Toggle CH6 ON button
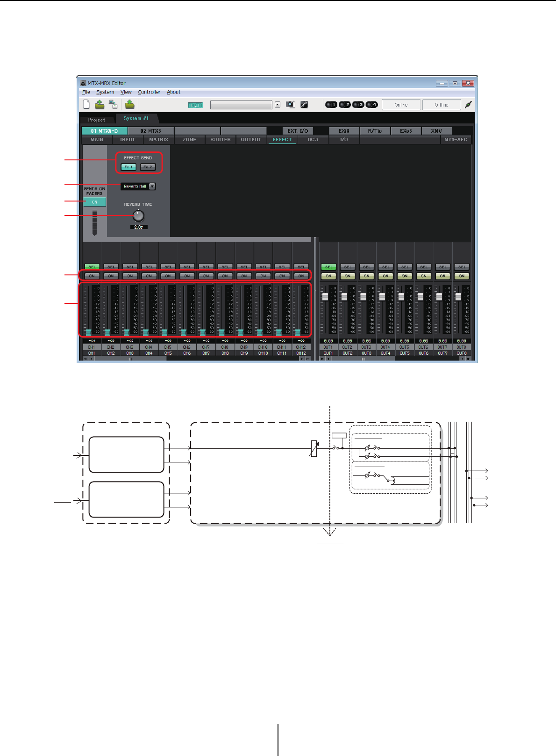556x756 pixels. tap(187, 276)
